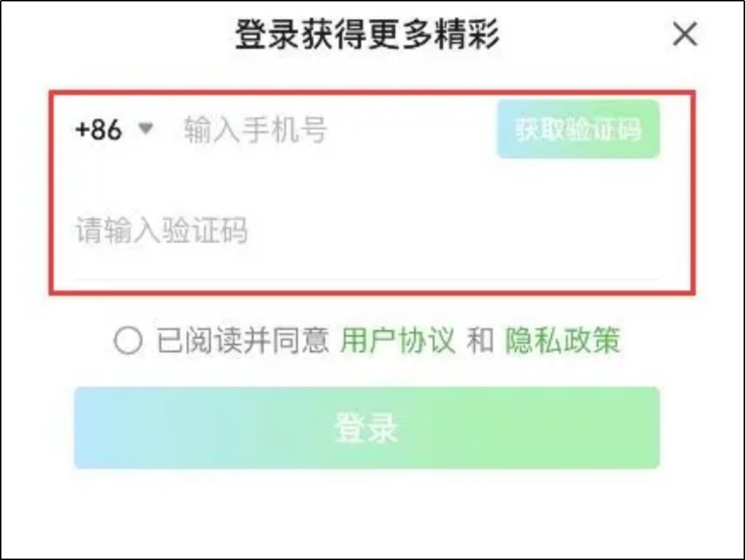Viewport: 745px width, 560px height.
Task: Click the +86 country code label
Action: point(98,130)
